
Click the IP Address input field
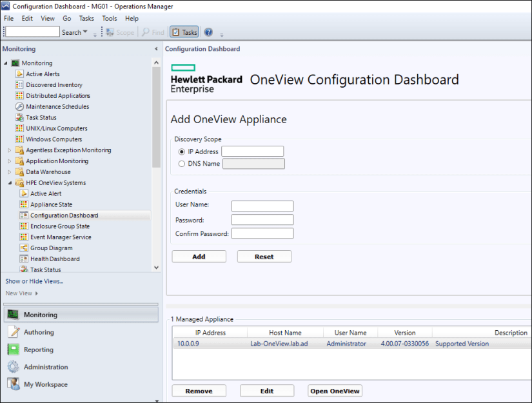tap(252, 152)
